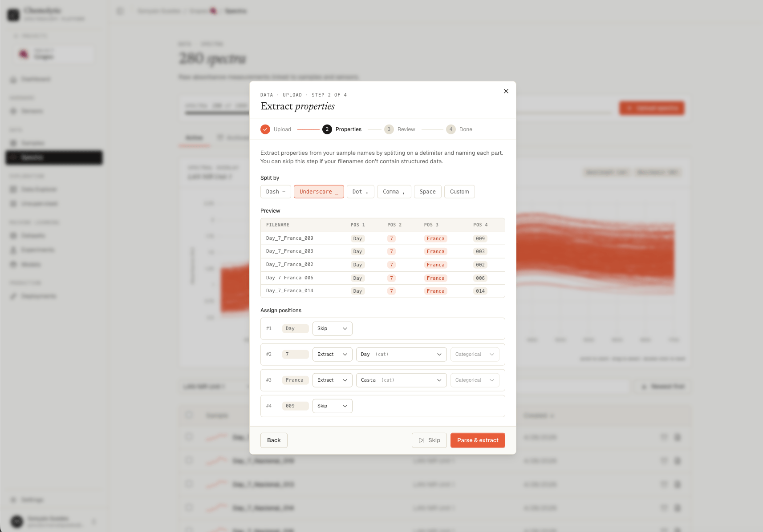Image resolution: width=763 pixels, height=532 pixels.
Task: Click the user avatar at sidebar bottom
Action: pos(17,521)
